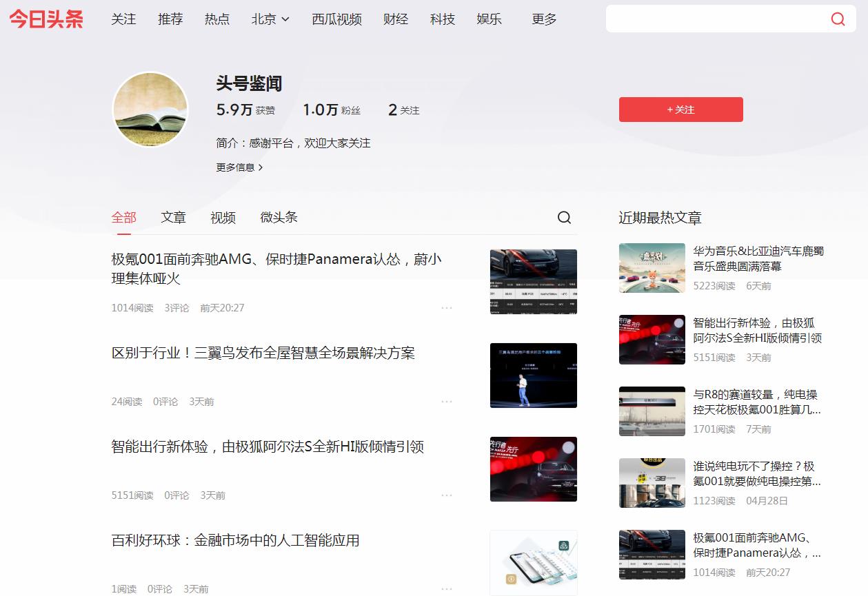The width and height of the screenshot is (868, 596).
Task: Go to 推荐 in top navigation
Action: 170,19
